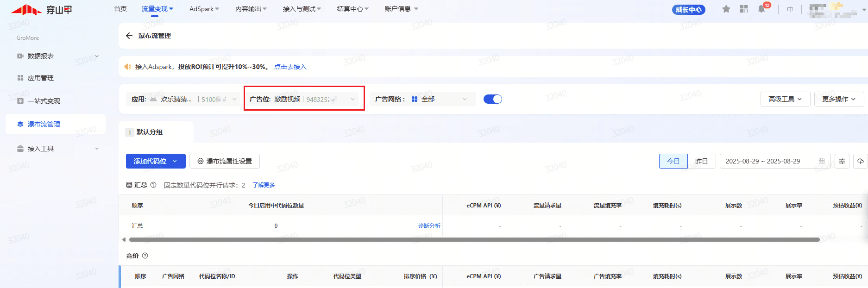868x288 pixels.
Task: Open the 应用 dropdown 欢乐猜猜
Action: (184, 99)
